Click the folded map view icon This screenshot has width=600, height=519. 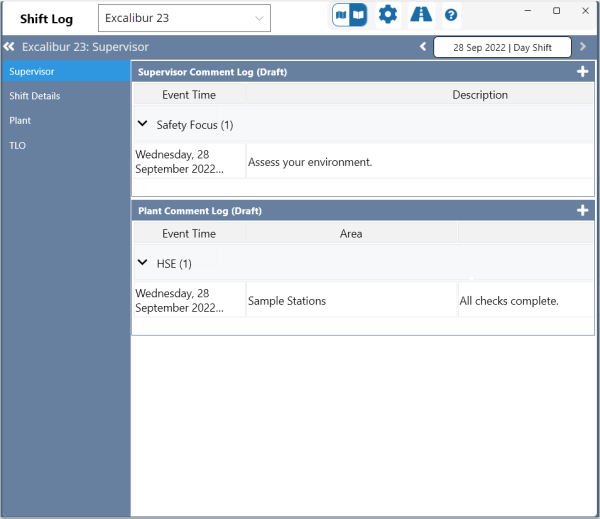pyautogui.click(x=341, y=15)
